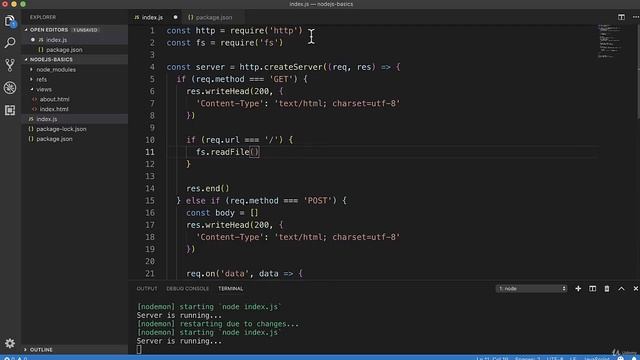The image size is (640, 360).
Task: Open the Search view in activity bar
Action: tap(10, 42)
